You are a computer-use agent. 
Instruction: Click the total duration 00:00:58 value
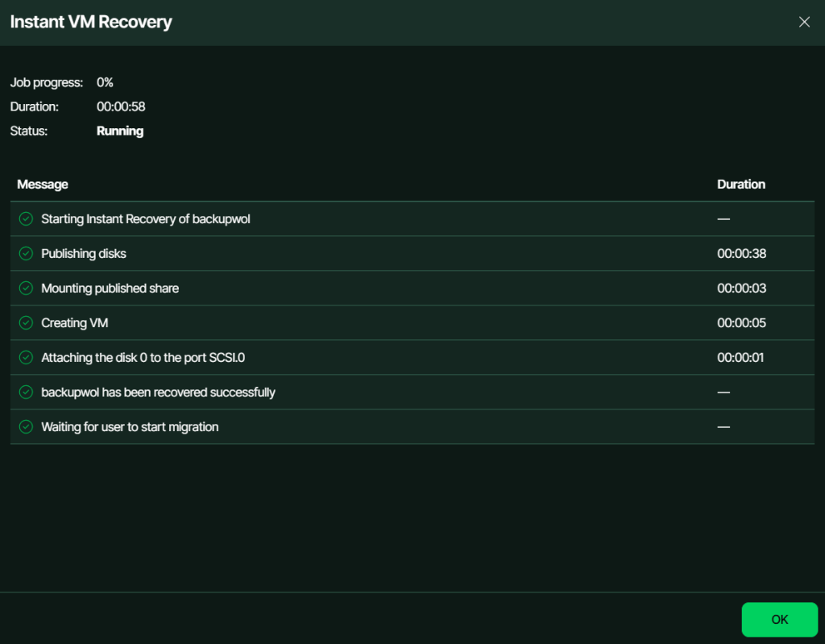(121, 107)
